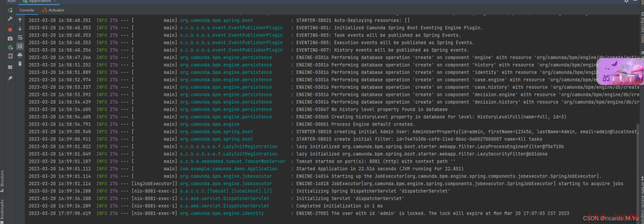644x224 pixels.
Task: Toggle soft-wrap for console output
Action: click(x=20, y=38)
